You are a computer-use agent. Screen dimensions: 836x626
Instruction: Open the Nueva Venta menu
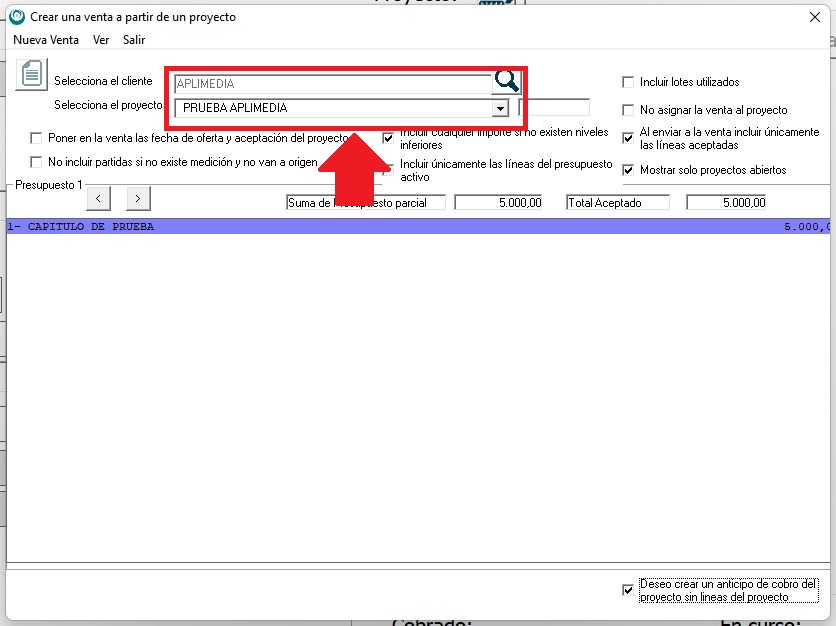(x=46, y=40)
